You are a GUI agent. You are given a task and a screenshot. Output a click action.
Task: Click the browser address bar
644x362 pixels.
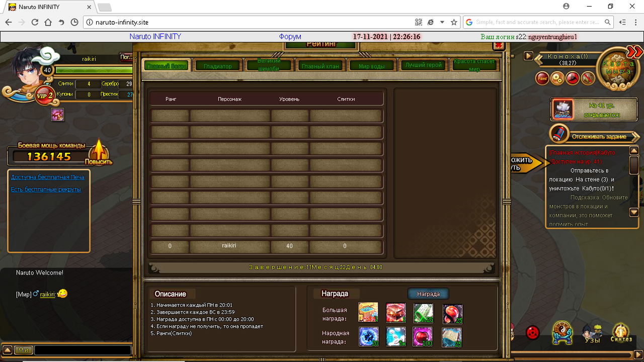click(x=249, y=22)
